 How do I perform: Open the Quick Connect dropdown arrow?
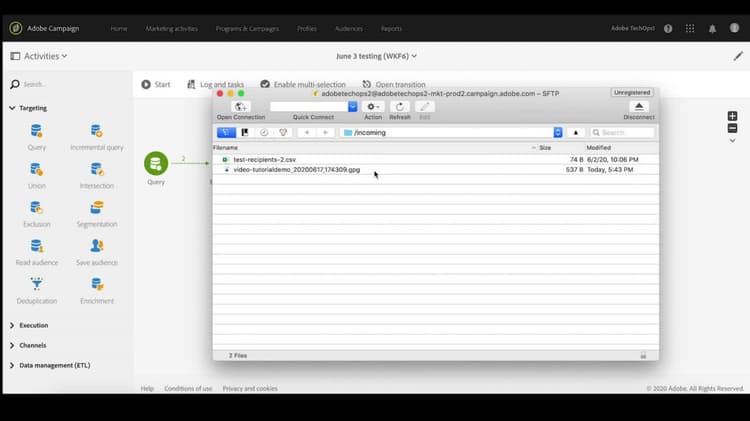[353, 107]
